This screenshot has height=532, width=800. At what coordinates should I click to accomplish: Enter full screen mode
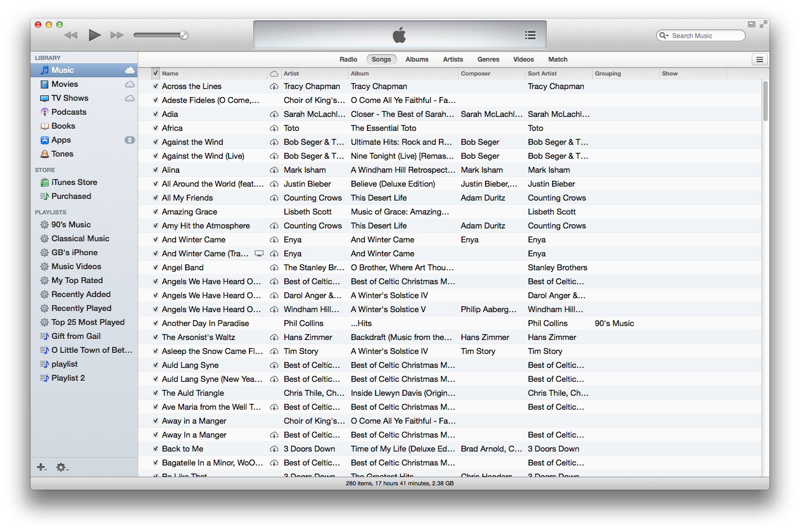[x=763, y=24]
